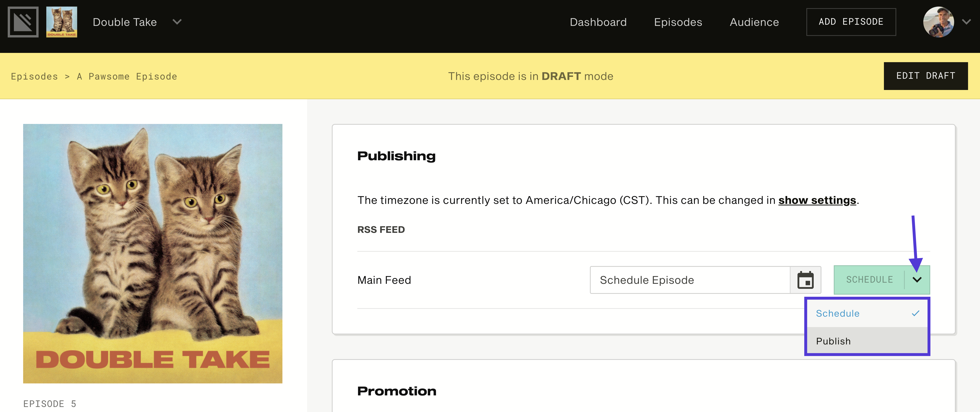Click the Schedule Episode date field
The height and width of the screenshot is (412, 980).
pos(690,280)
